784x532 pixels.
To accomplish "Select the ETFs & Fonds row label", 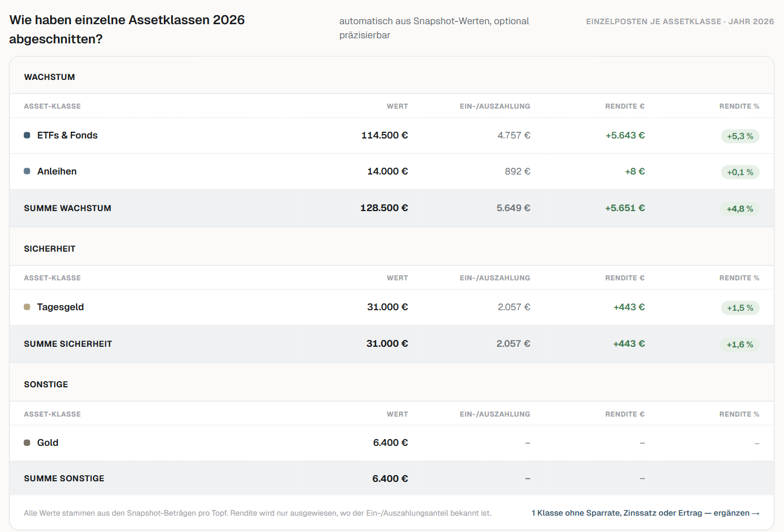I will tap(68, 135).
